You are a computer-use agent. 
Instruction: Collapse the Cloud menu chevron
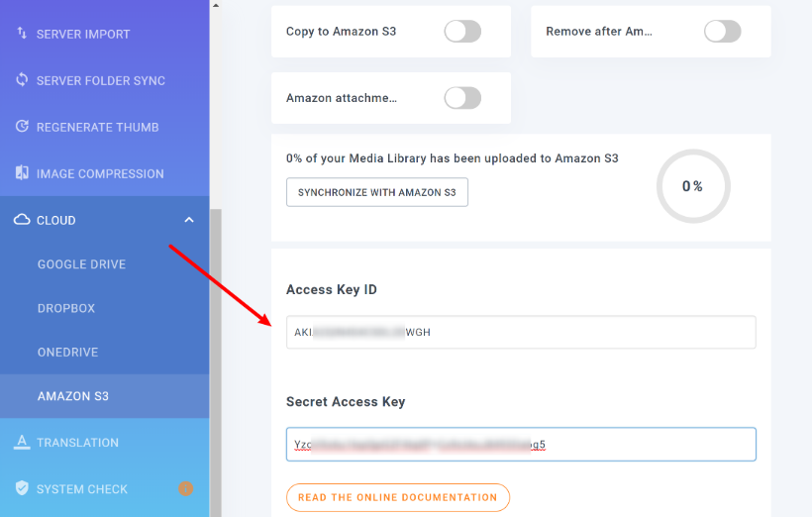(x=189, y=220)
